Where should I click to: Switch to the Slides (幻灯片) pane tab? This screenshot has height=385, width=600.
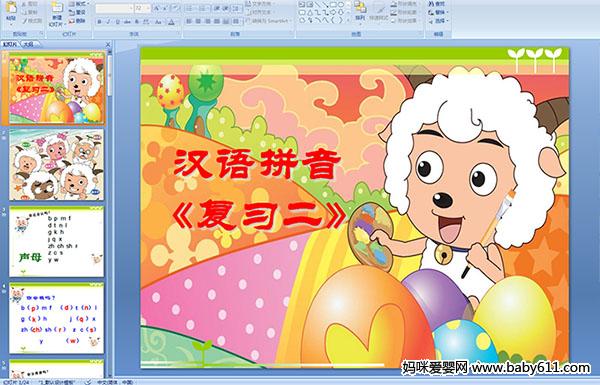click(10, 44)
